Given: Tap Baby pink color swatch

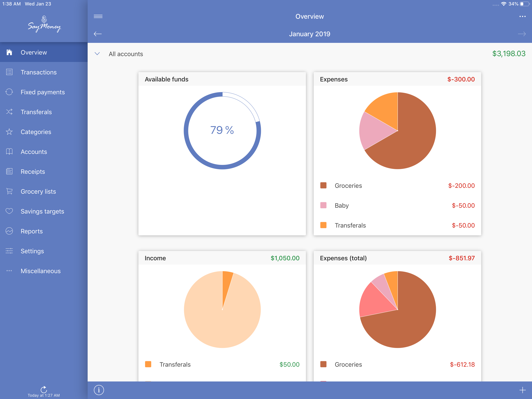Looking at the screenshot, I should (323, 205).
